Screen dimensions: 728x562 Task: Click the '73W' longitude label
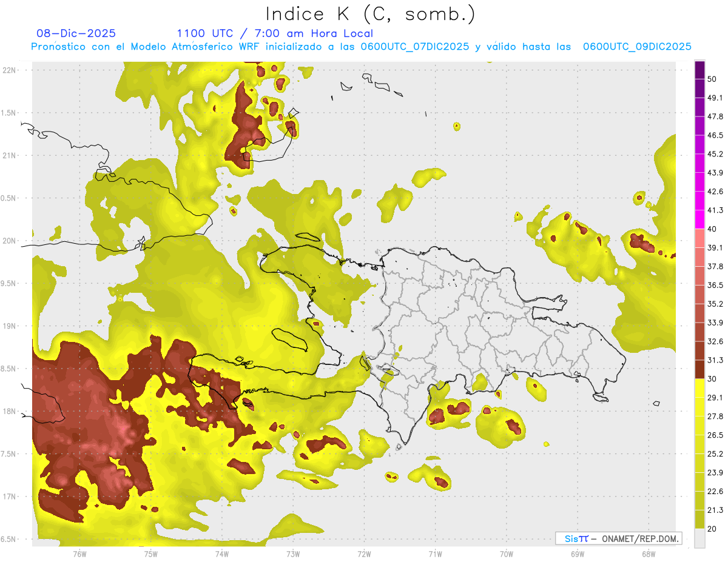pyautogui.click(x=293, y=554)
